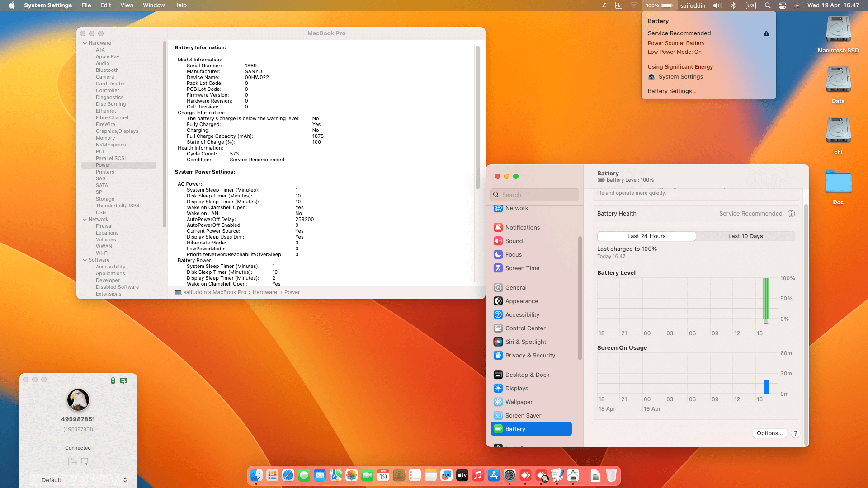Open Privacy & Security settings
This screenshot has width=868, height=488.
tap(530, 355)
